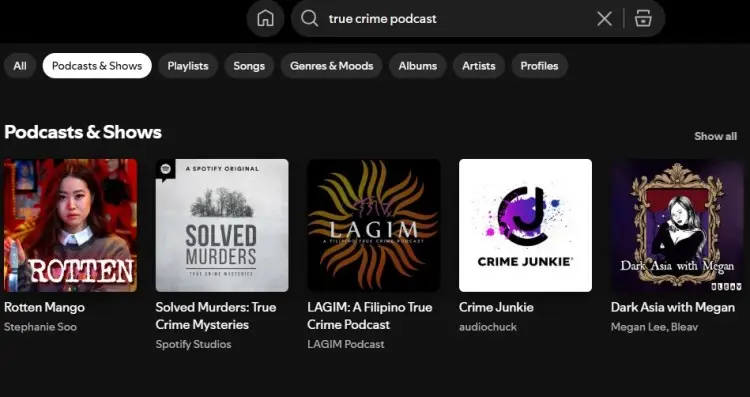Click the LAGIM Podcast publisher text
The width and height of the screenshot is (750, 397).
tap(346, 344)
